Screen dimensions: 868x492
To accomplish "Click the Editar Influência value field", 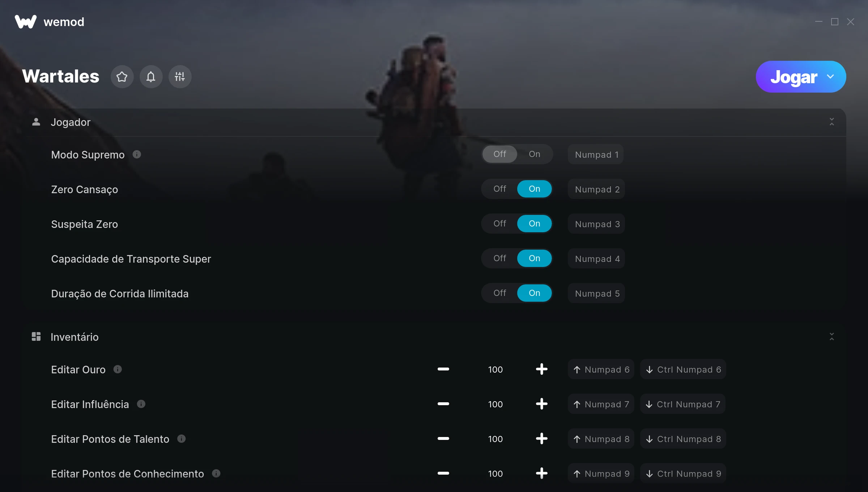I will [x=495, y=404].
